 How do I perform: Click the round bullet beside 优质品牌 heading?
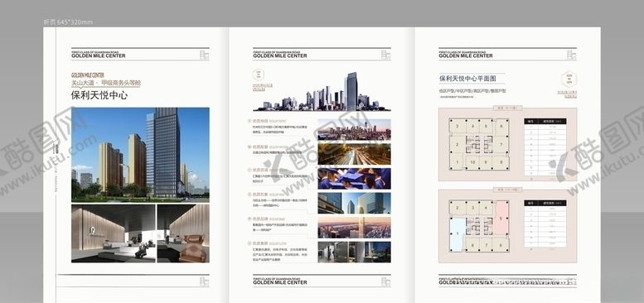pos(249,219)
